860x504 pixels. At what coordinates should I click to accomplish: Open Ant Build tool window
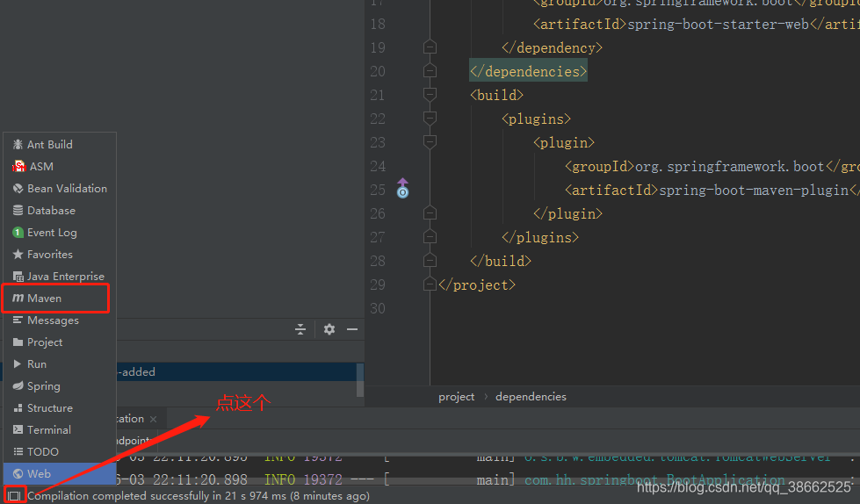pyautogui.click(x=59, y=144)
